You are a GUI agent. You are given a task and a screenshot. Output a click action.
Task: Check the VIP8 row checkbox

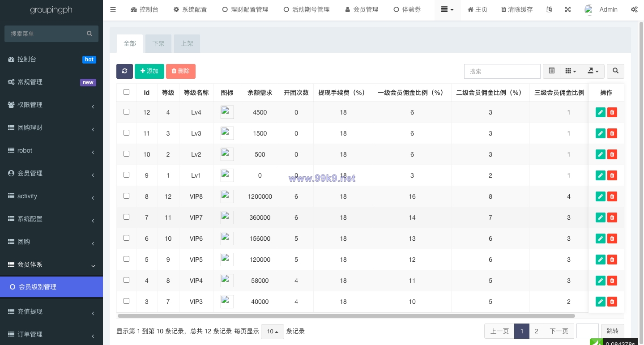126,196
